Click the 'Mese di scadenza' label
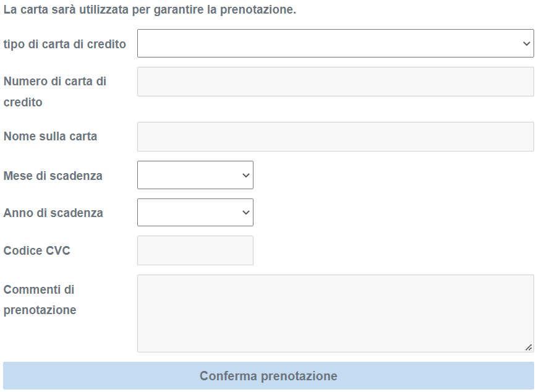 53,176
